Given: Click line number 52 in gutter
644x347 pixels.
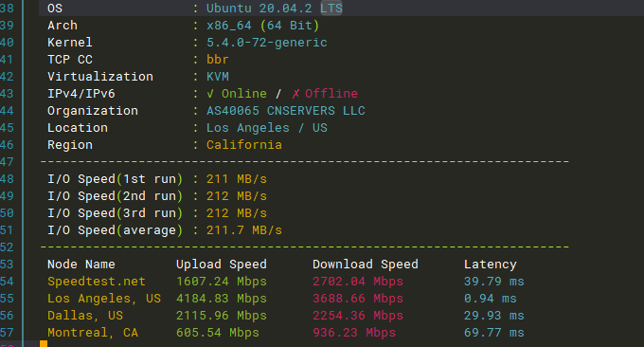Looking at the screenshot, I should click(x=7, y=247).
